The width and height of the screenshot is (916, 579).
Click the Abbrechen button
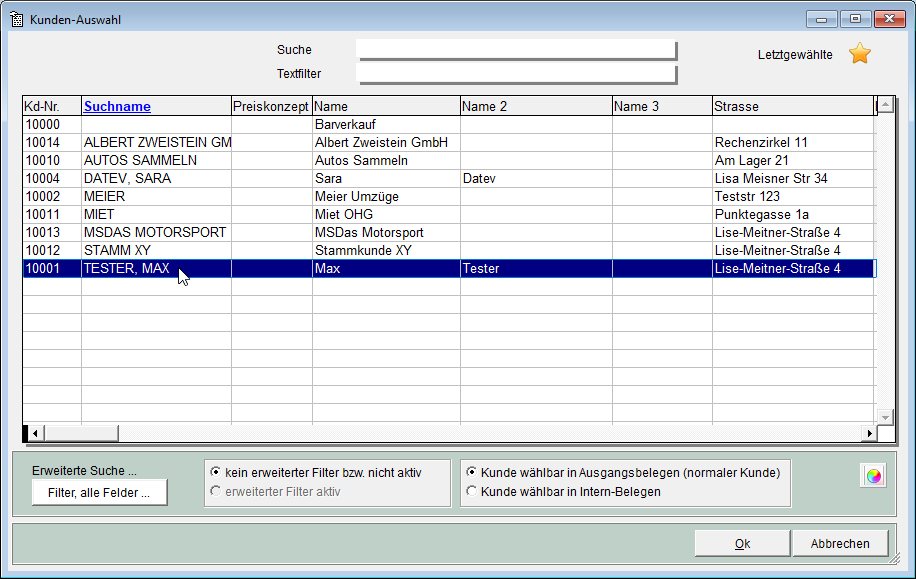pos(840,543)
